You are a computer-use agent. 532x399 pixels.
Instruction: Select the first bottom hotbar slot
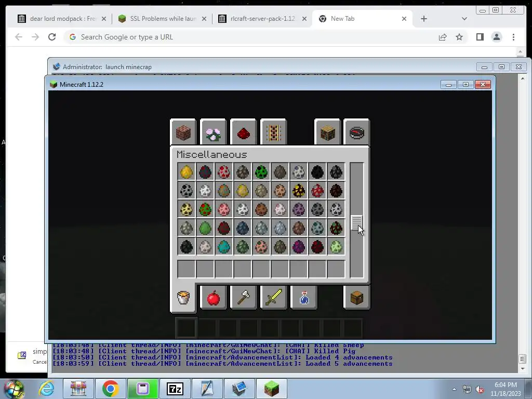(x=186, y=328)
